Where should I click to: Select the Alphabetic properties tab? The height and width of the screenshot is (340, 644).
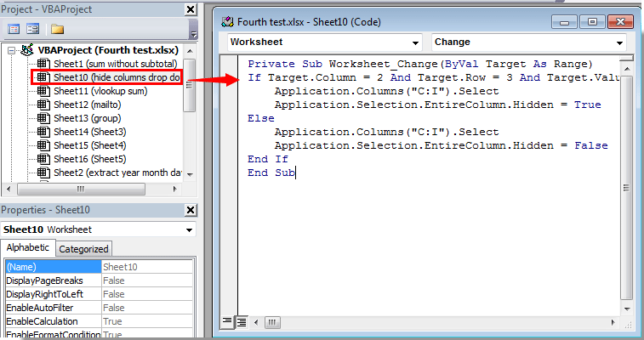29,248
